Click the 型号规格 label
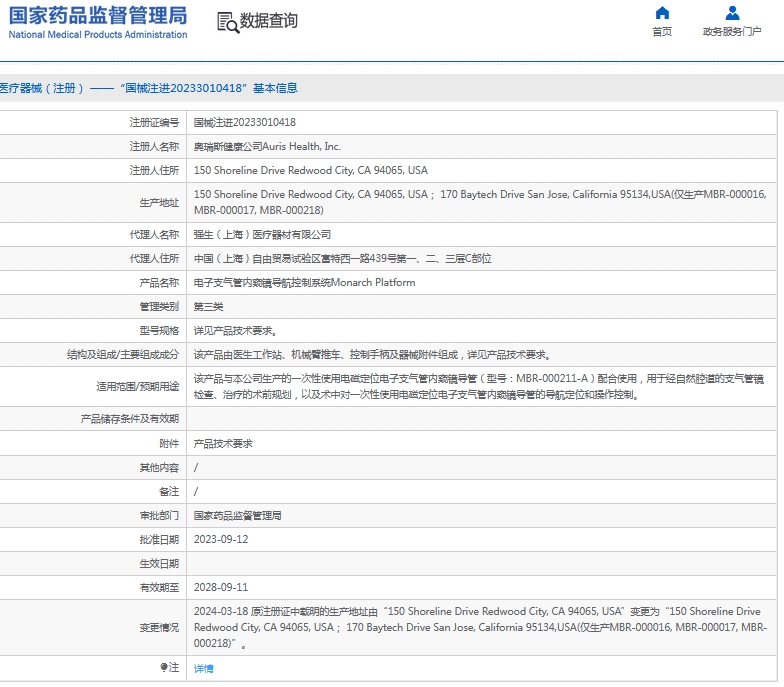This screenshot has width=784, height=687. click(159, 330)
